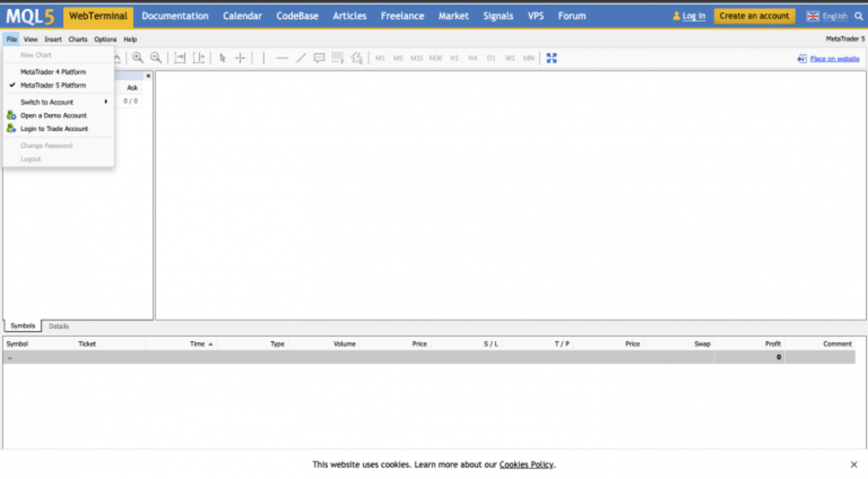Switch to the Details tab
Viewport: 868px width, 479px height.
(59, 326)
